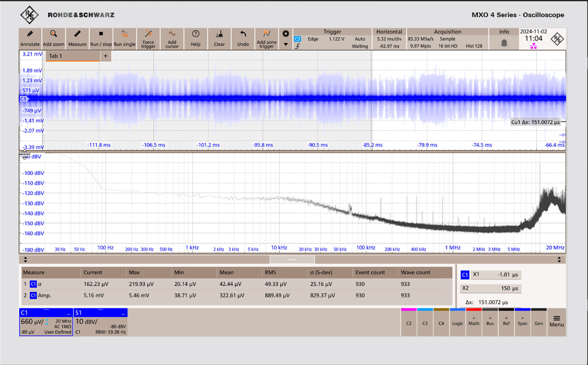Add a Spec spectrum
Screen dimensions: 588x365
pos(523,322)
